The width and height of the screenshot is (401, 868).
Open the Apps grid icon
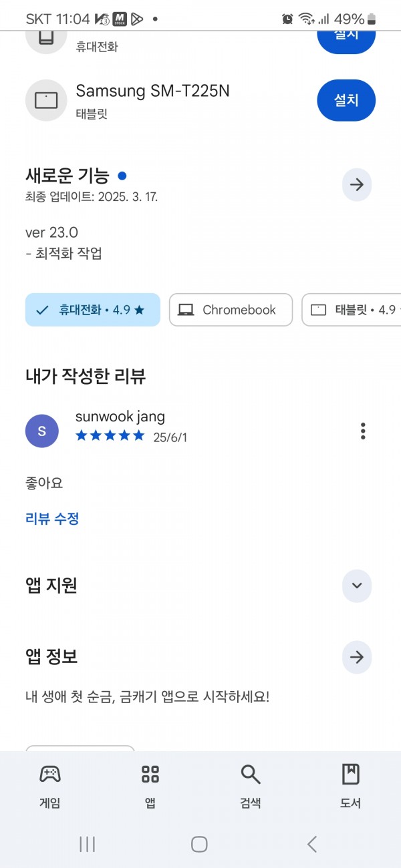click(150, 775)
